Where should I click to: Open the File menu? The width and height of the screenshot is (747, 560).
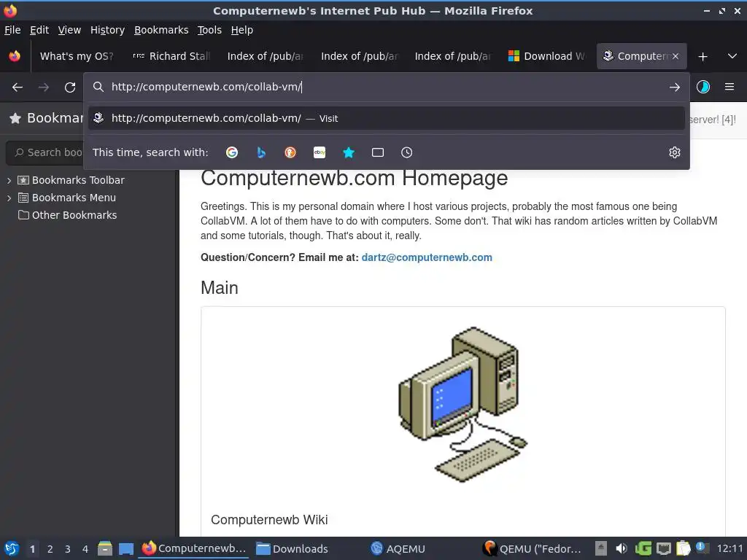[12, 30]
